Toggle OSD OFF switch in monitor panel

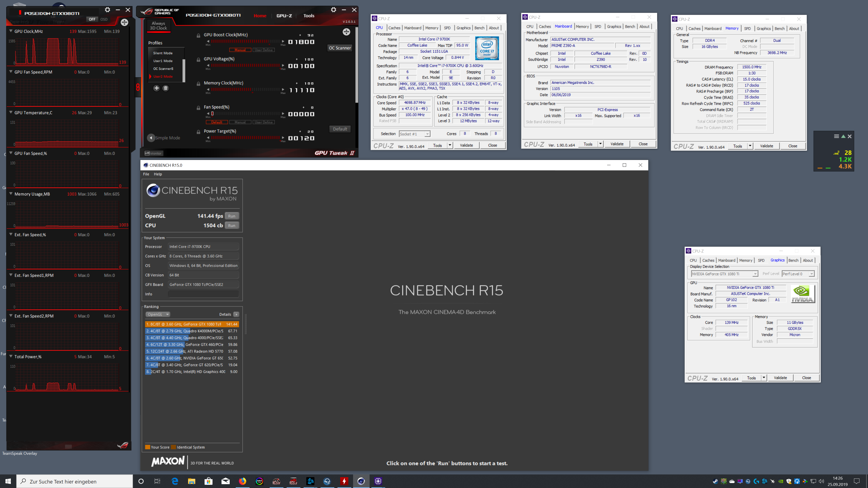point(92,19)
